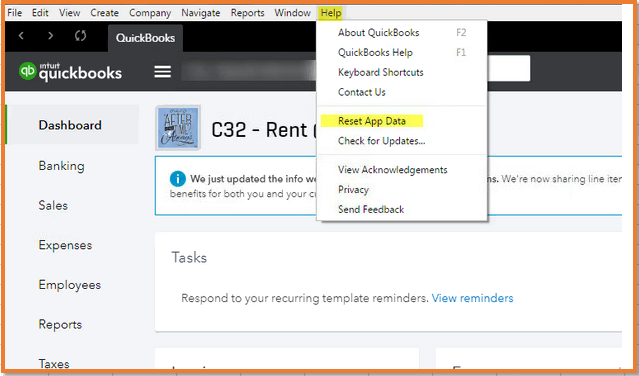Screen dimensions: 639x376
Task: Select Reset App Data
Action: [x=402, y=121]
